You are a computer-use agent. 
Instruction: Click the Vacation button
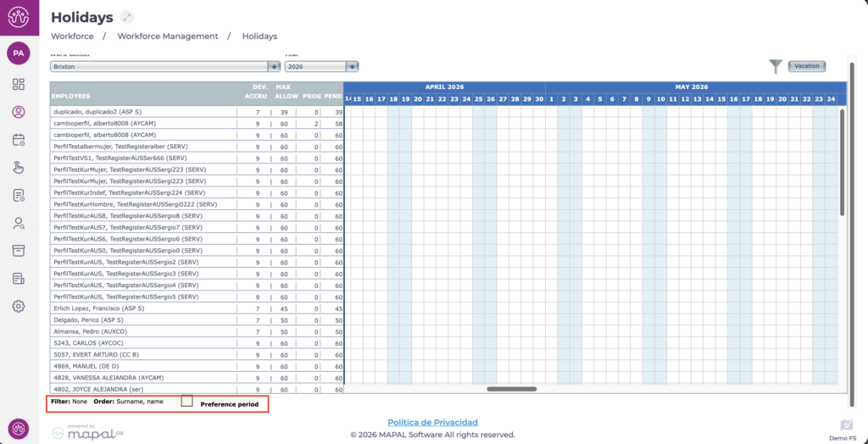(x=806, y=66)
